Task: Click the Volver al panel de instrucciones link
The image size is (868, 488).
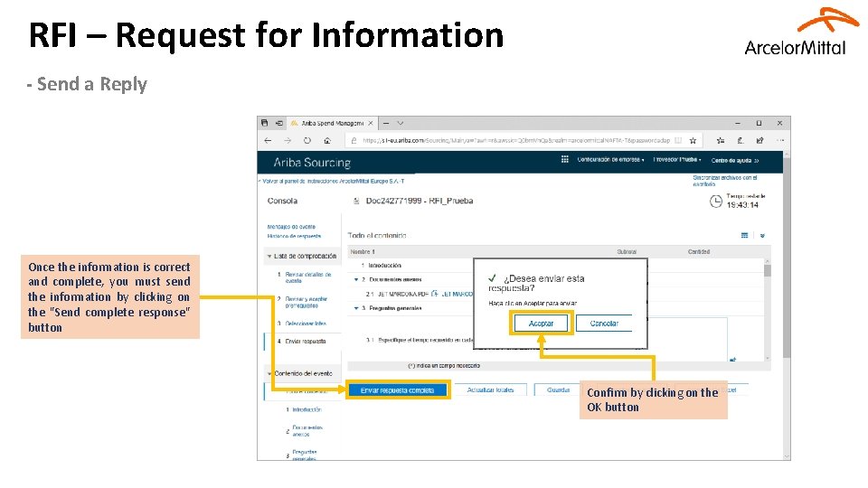Action: pyautogui.click(x=333, y=181)
